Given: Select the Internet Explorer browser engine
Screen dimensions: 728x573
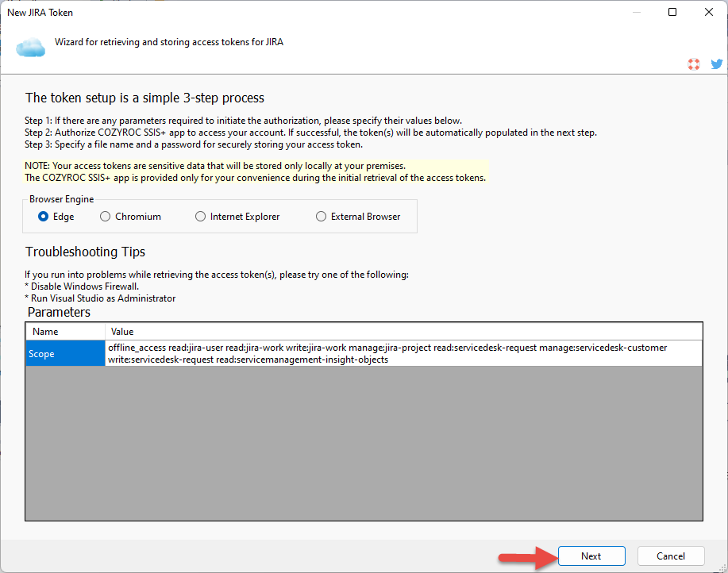Looking at the screenshot, I should tap(237, 217).
